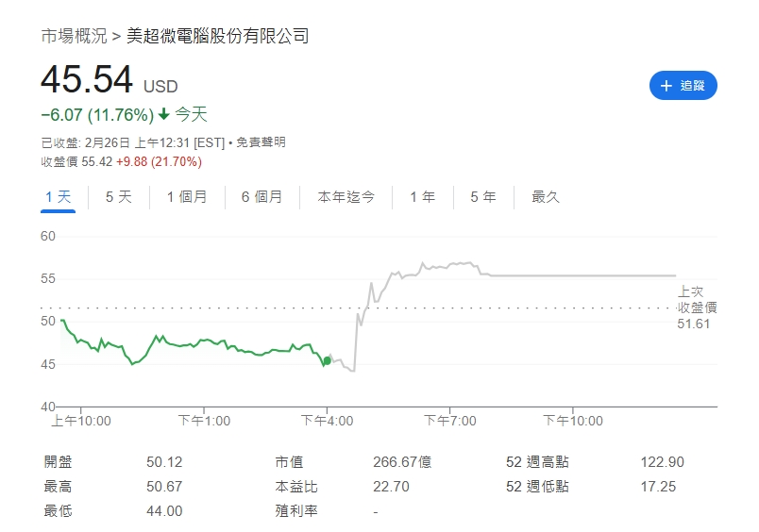Click the 52 週高點 label
The height and width of the screenshot is (532, 759).
coord(537,462)
